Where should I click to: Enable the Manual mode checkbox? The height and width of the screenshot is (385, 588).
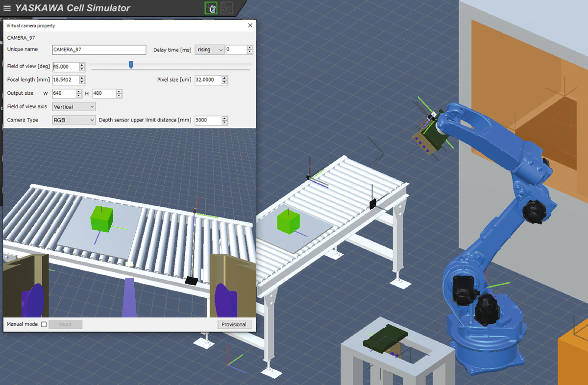coord(44,324)
